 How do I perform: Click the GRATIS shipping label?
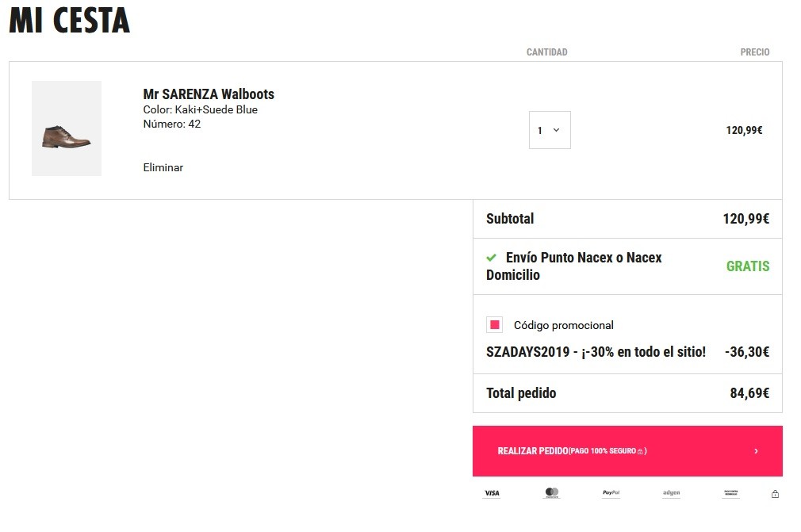[x=748, y=266]
